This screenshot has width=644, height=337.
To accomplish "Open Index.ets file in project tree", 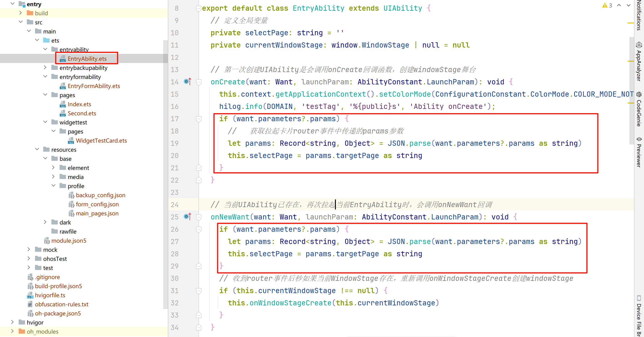I will (x=79, y=104).
